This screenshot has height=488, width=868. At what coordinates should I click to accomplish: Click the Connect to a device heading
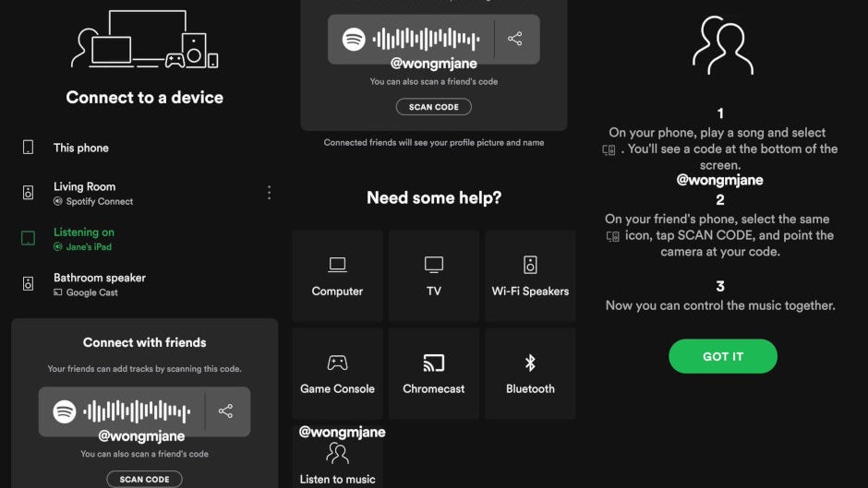(x=144, y=98)
